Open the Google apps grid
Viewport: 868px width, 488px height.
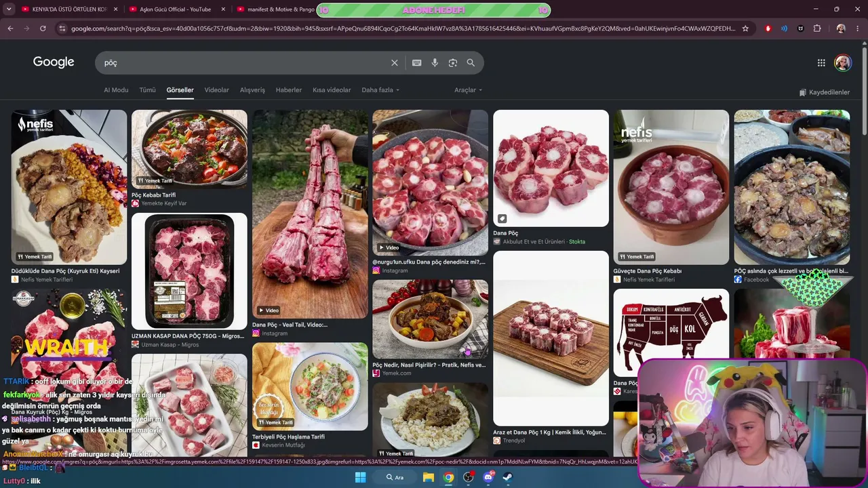click(x=821, y=62)
